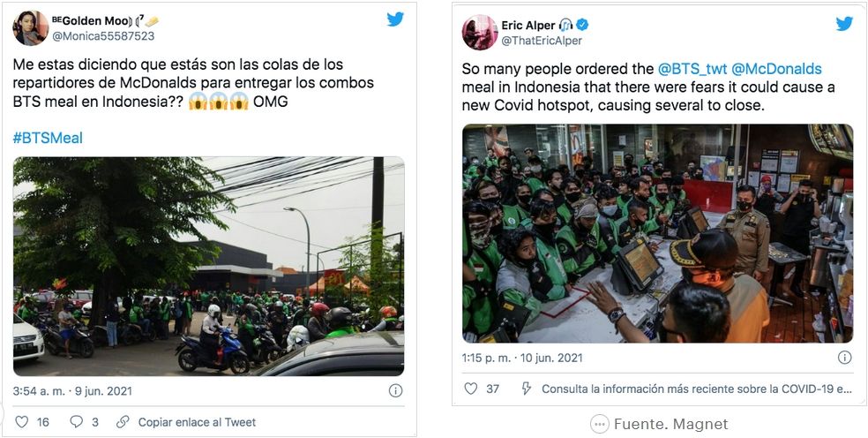The height and width of the screenshot is (438, 868).
Task: Click the lightning bolt COVID-19 info icon
Action: point(527,389)
